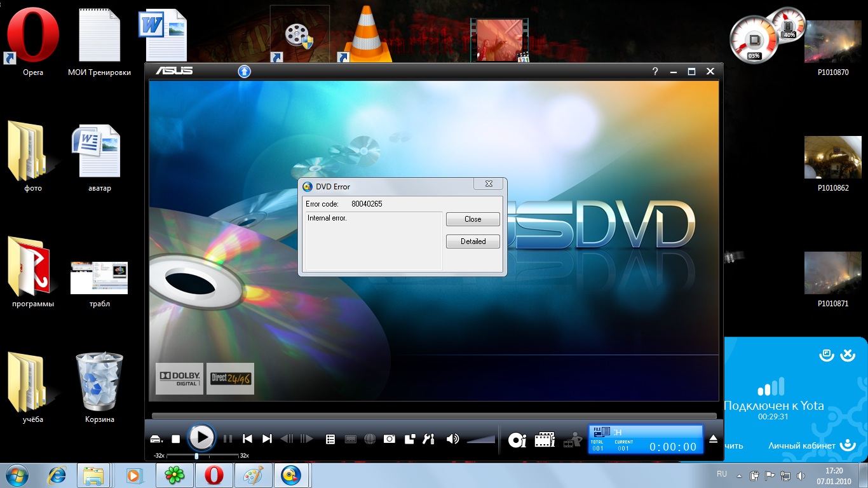Open the disc information icon
Viewport: 868px width, 488px height.
point(517,439)
